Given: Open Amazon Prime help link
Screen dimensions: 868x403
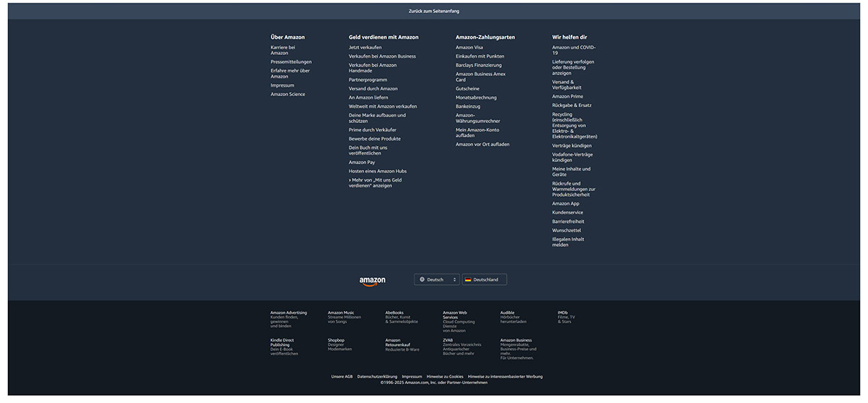Looking at the screenshot, I should (568, 96).
